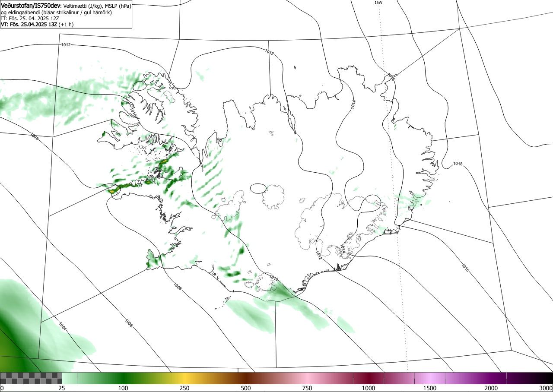Select the '1010' isobar label over Westfjords
The height and width of the screenshot is (392, 553).
click(133, 113)
